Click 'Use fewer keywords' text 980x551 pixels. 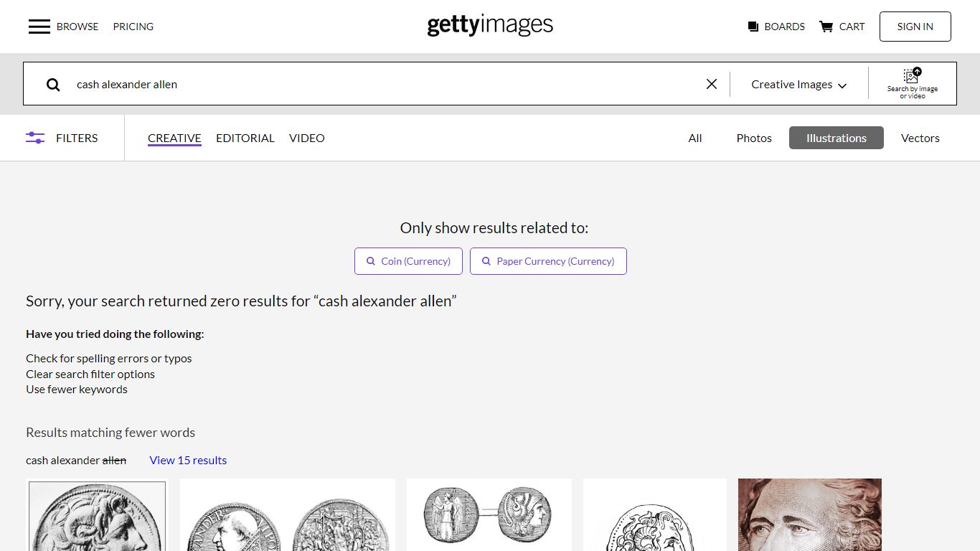[x=77, y=390]
